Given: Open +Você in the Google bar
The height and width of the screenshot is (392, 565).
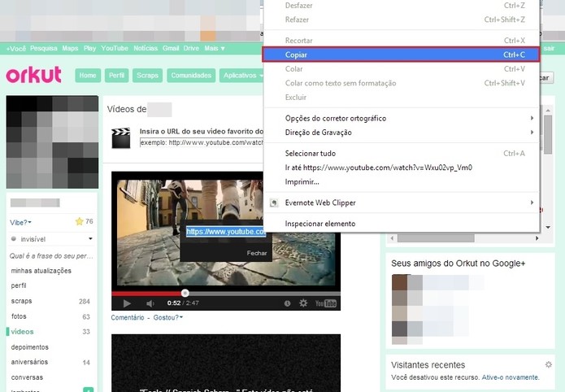Looking at the screenshot, I should [16, 48].
